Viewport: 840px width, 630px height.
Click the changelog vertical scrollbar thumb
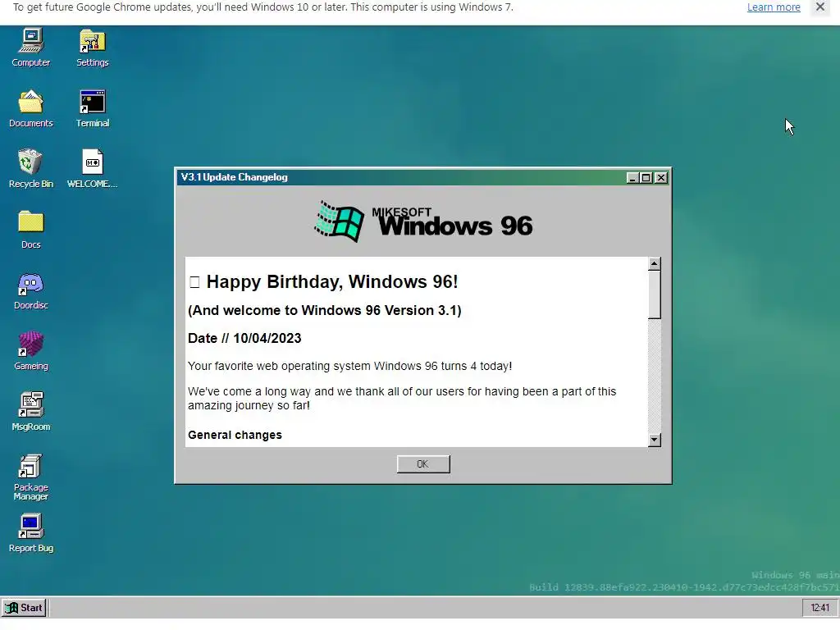point(654,294)
